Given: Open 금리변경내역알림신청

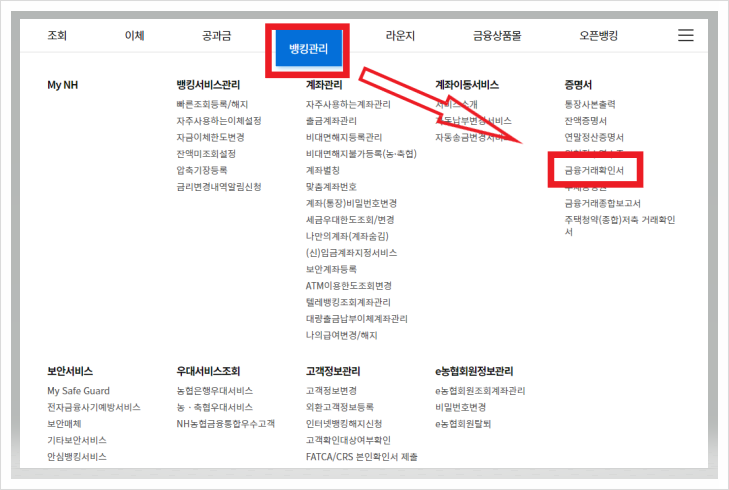Looking at the screenshot, I should point(219,187).
